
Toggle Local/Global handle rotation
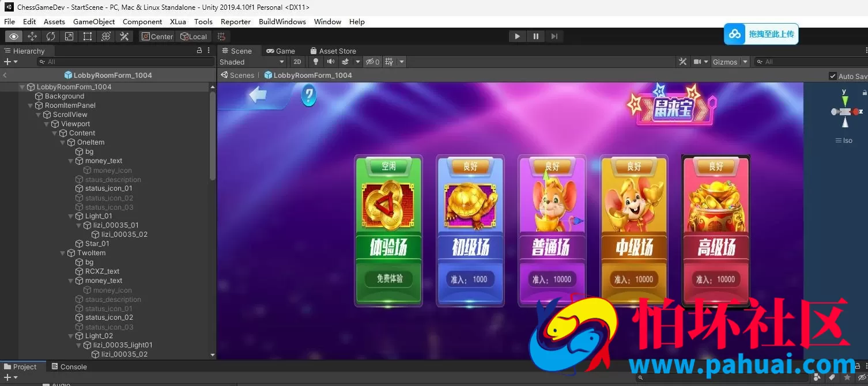coord(193,36)
